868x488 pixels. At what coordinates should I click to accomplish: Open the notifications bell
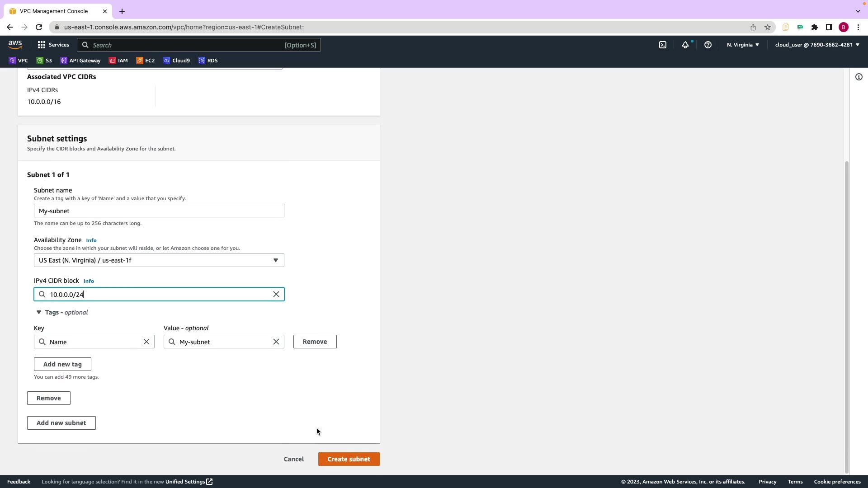pyautogui.click(x=685, y=45)
